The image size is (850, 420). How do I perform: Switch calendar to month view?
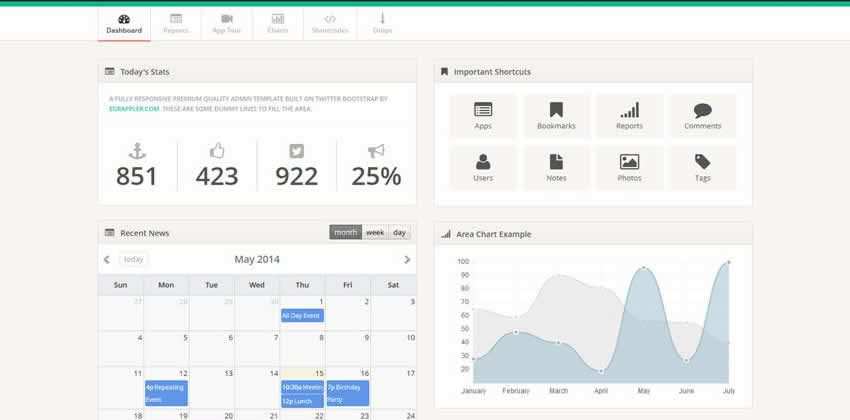(x=345, y=232)
